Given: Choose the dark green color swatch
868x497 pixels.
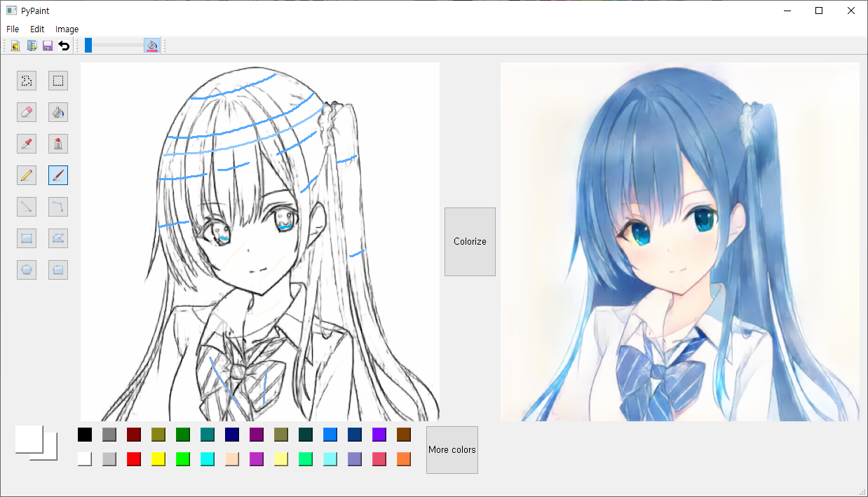Looking at the screenshot, I should point(183,435).
